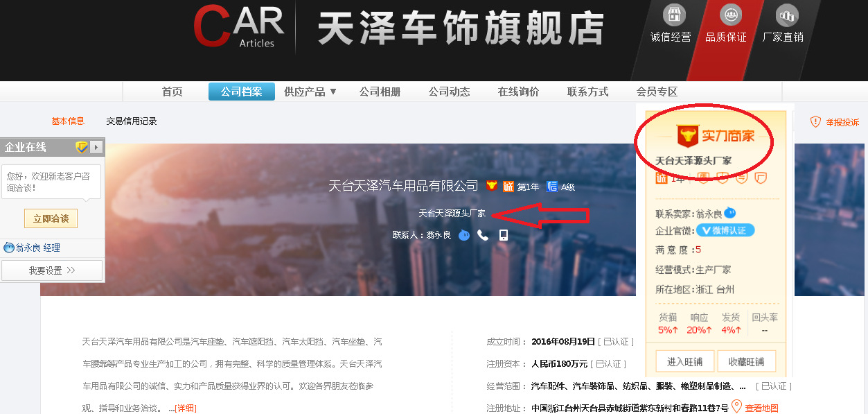Screen dimensions: 868x414
Task: Click the 天泽车饰旗舰店 store title
Action: coord(460,28)
